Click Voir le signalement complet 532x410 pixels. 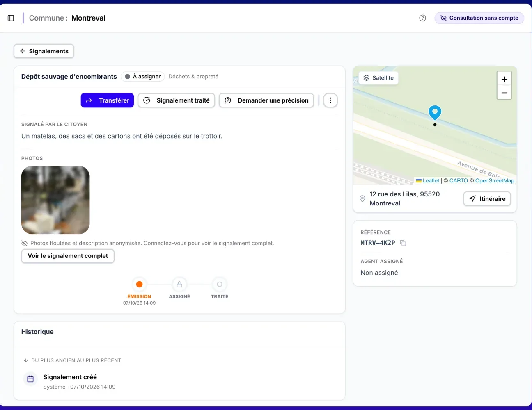click(68, 256)
